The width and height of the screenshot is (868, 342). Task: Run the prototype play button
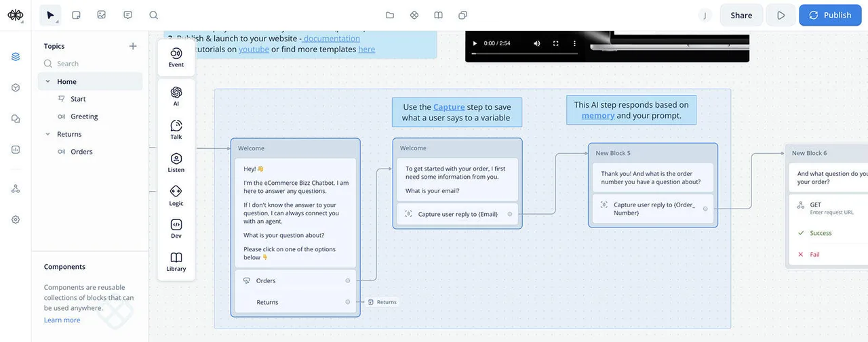tap(781, 15)
